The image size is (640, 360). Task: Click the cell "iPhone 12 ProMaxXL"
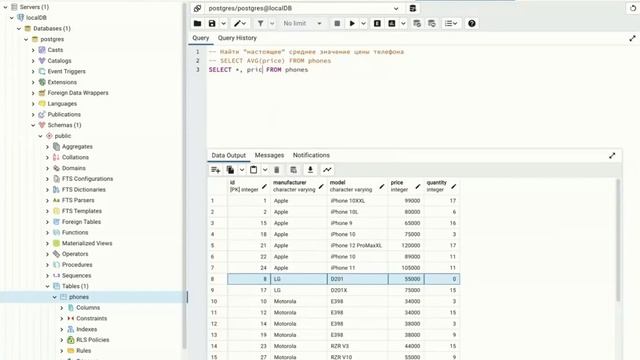pyautogui.click(x=358, y=246)
